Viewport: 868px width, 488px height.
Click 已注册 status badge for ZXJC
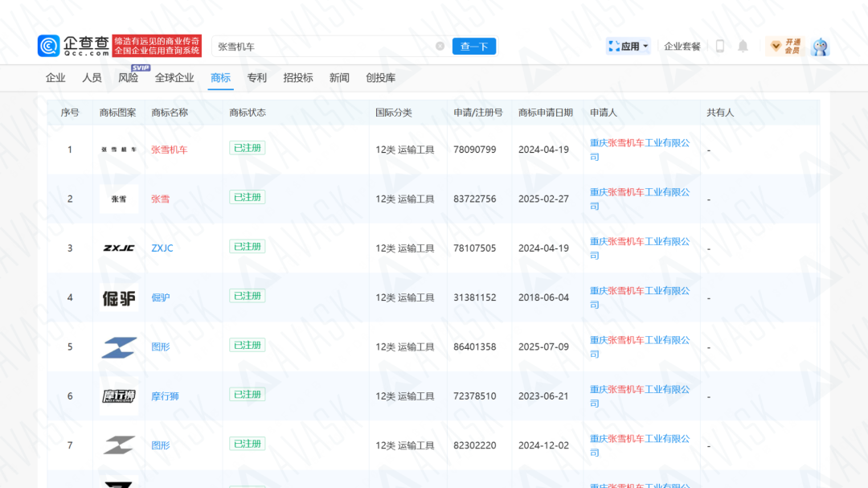pos(248,247)
